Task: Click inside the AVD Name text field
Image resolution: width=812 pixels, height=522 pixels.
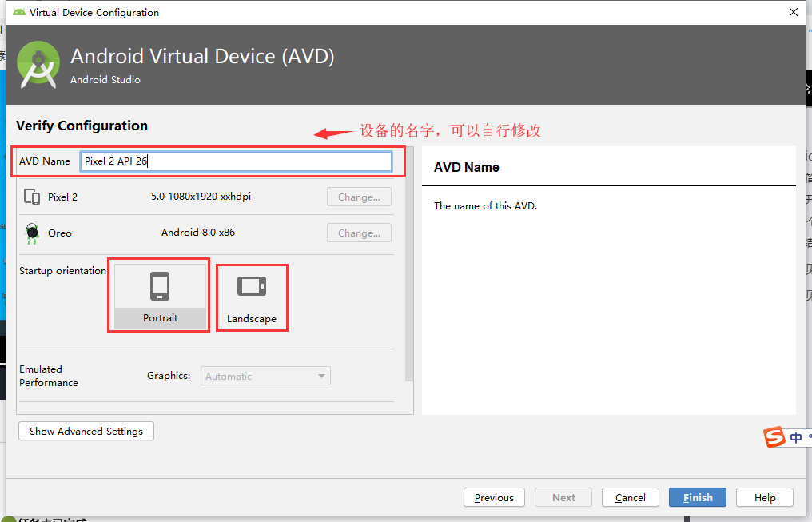Action: tap(237, 161)
